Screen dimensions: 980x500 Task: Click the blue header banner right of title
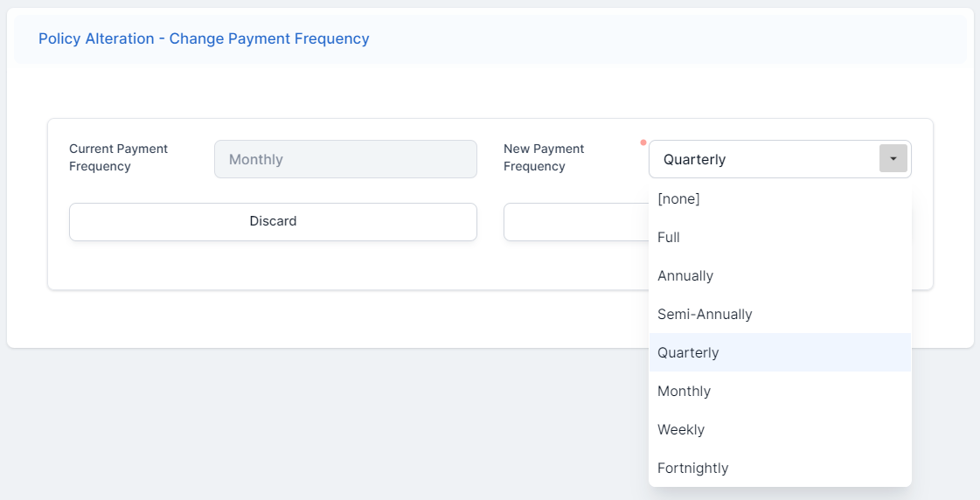(x=664, y=39)
